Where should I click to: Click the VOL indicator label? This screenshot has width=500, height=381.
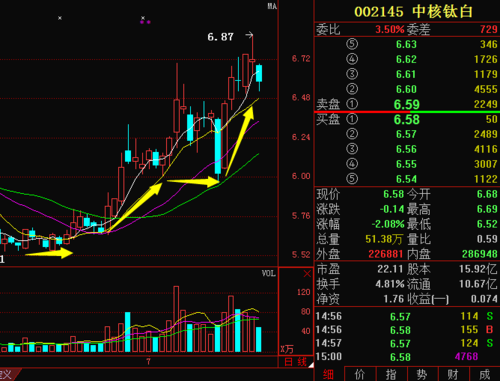268,273
